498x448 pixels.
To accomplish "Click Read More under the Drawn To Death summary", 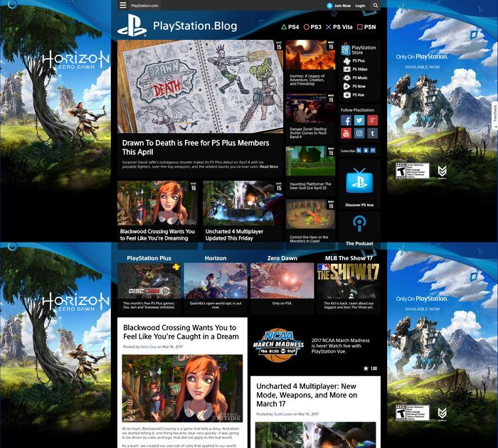I will click(x=269, y=166).
